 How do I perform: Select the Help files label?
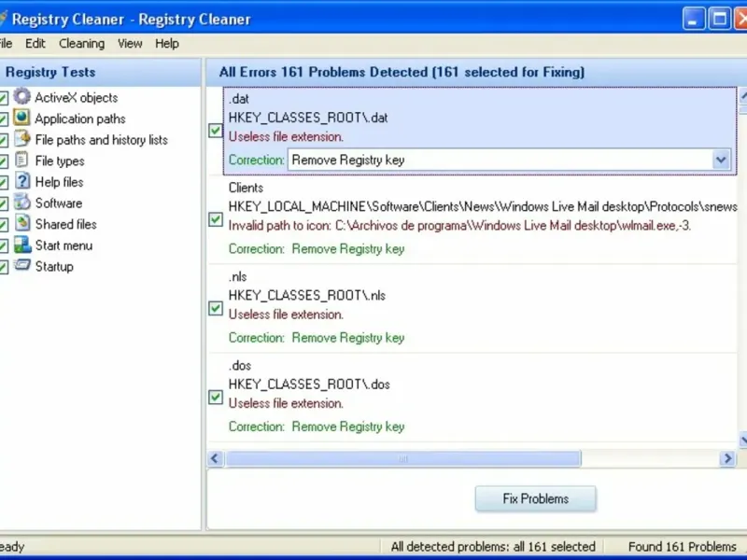point(59,182)
